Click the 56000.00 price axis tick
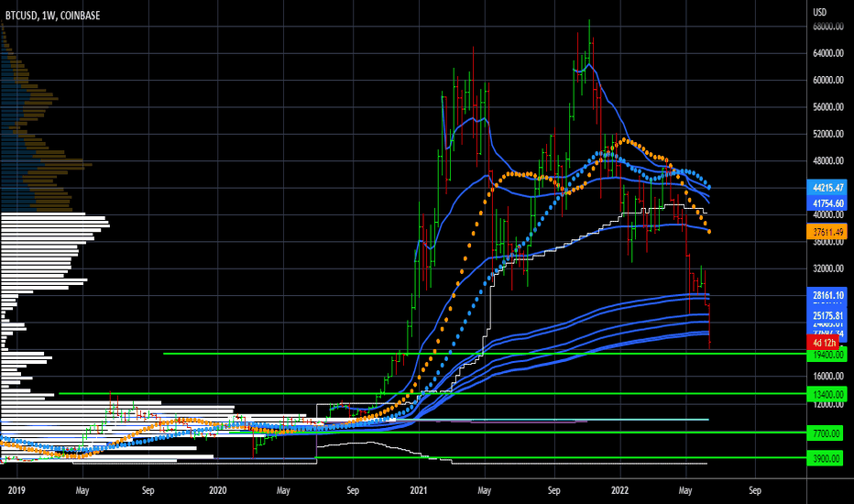854x504 pixels. [828, 107]
